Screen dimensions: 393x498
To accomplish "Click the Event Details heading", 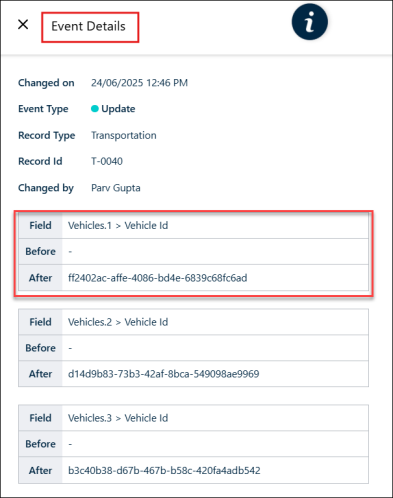I will click(88, 26).
